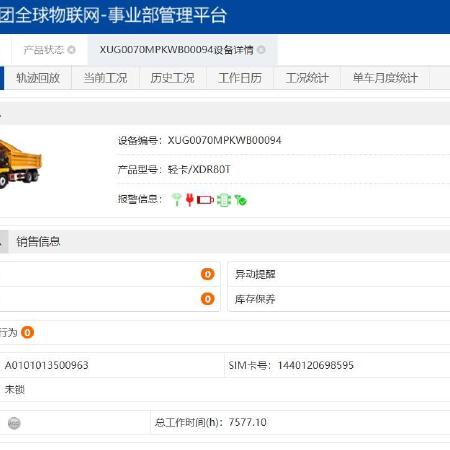Open the 历史工况 tab
Image resolution: width=450 pixels, height=450 pixels.
point(173,78)
